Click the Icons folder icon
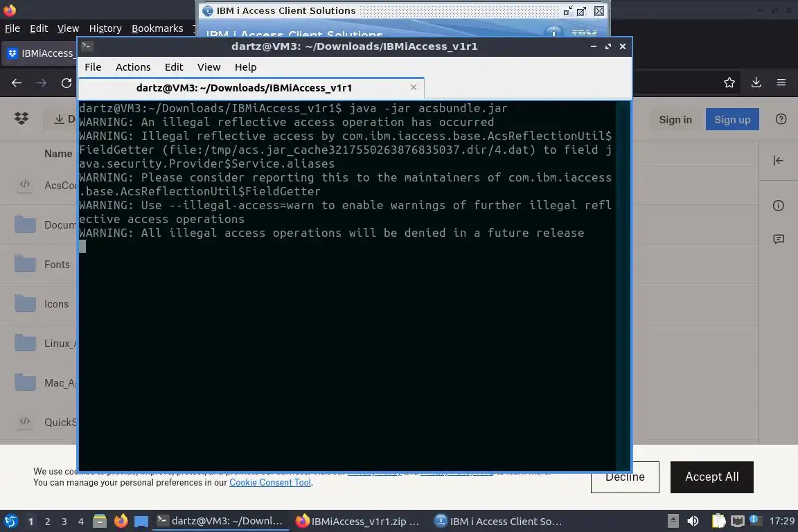This screenshot has width=798, height=532. pos(25,303)
